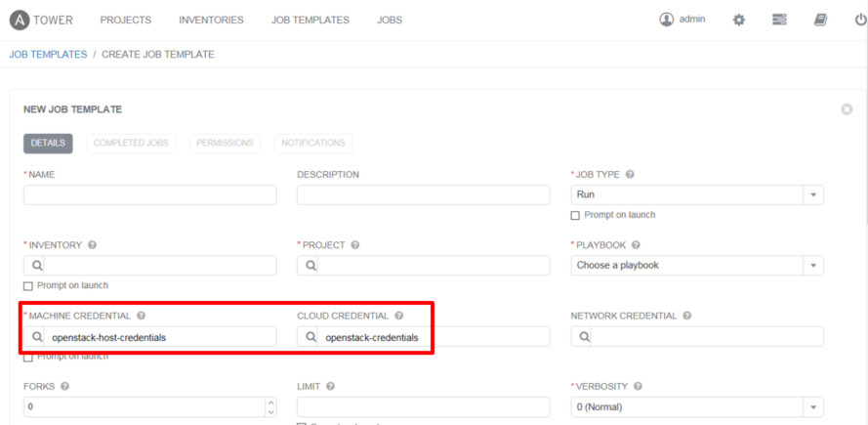Click the Description input field
Image resolution: width=868 pixels, height=425 pixels.
(x=424, y=194)
